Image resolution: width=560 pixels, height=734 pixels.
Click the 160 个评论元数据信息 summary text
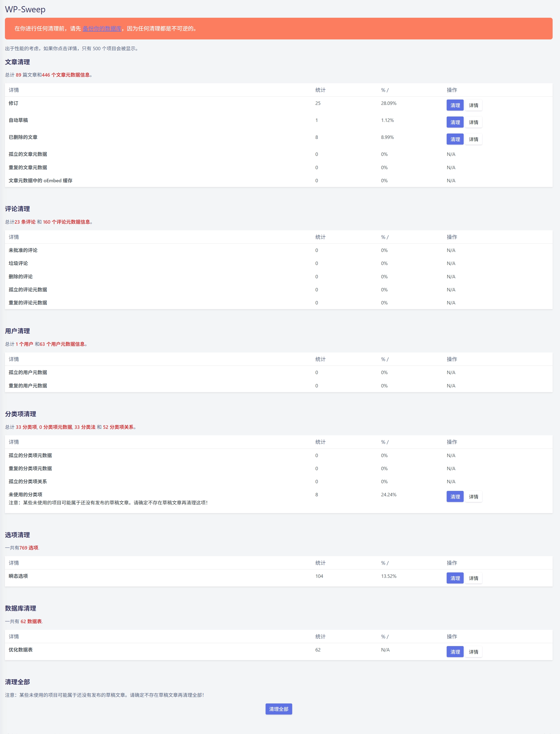(x=66, y=222)
